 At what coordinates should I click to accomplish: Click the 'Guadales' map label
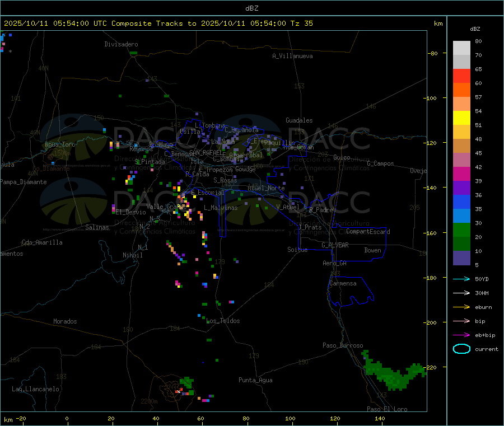[x=299, y=120]
